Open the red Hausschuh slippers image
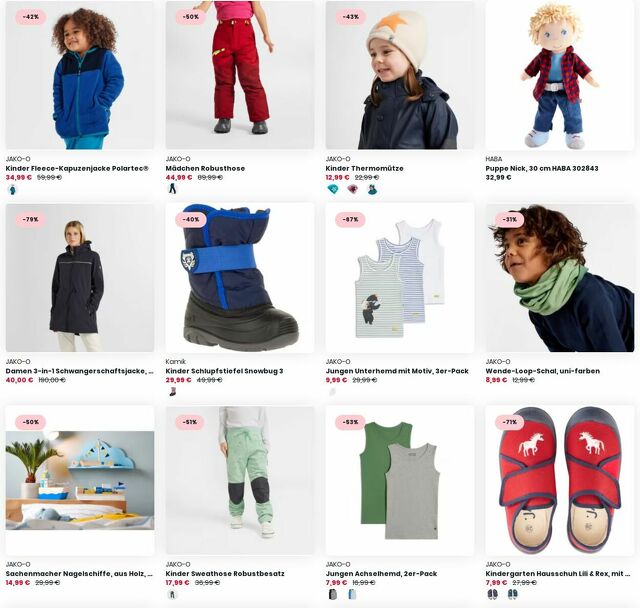The width and height of the screenshot is (640, 608). tap(560, 480)
